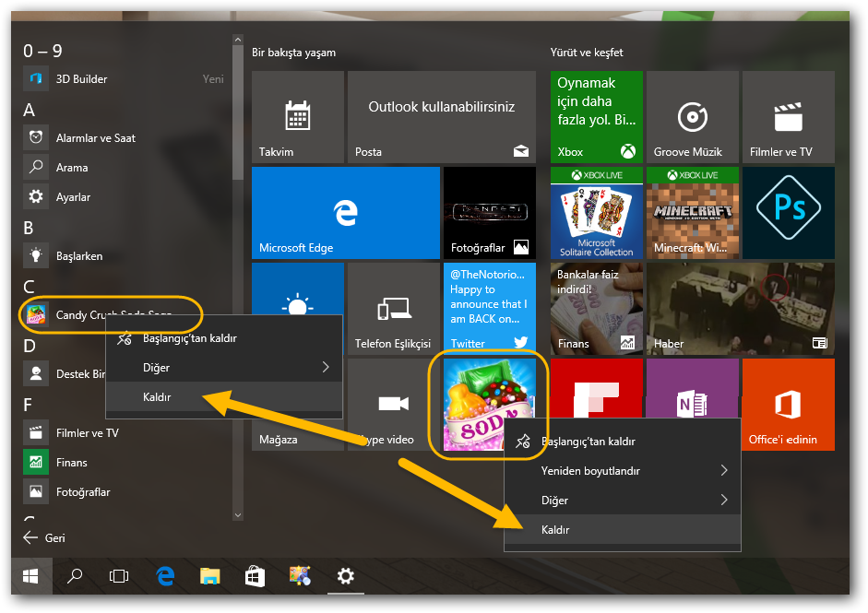Image resolution: width=868 pixels, height=613 pixels.
Task: Click the app list scrollbar up arrow
Action: pyautogui.click(x=238, y=40)
